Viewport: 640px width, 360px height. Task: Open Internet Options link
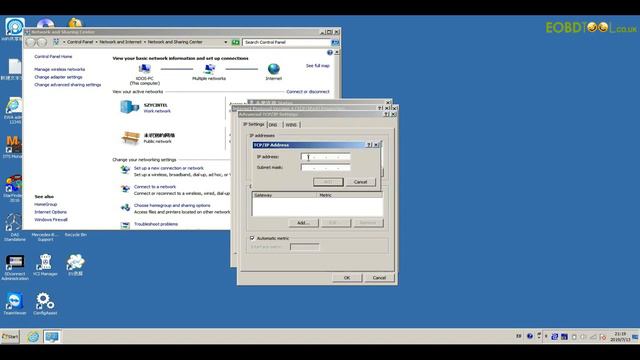(x=51, y=212)
